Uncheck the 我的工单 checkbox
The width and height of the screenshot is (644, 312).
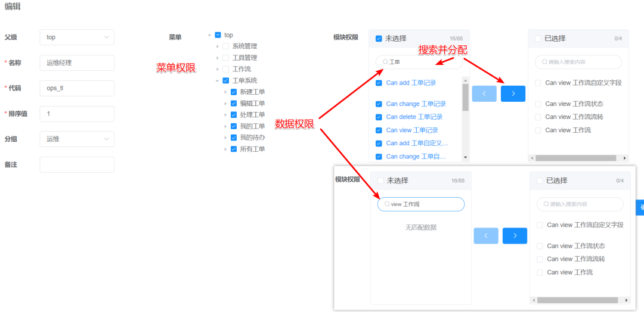click(234, 126)
